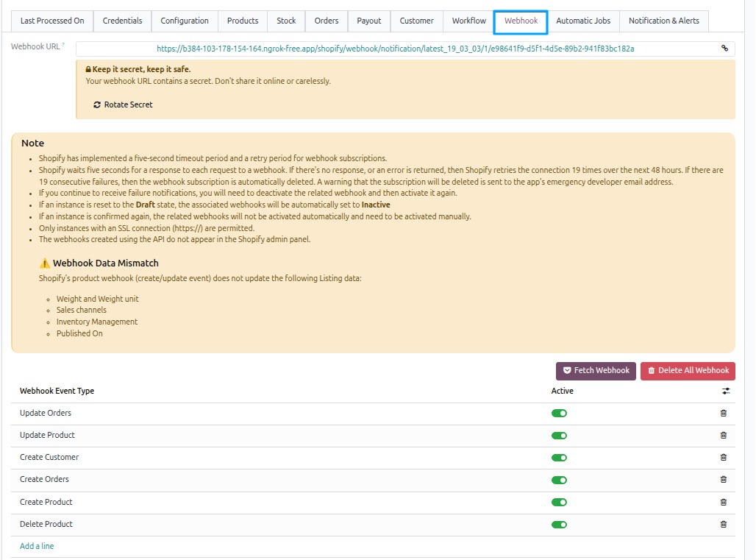756x560 pixels.
Task: Toggle Create Product active switch
Action: coord(559,502)
